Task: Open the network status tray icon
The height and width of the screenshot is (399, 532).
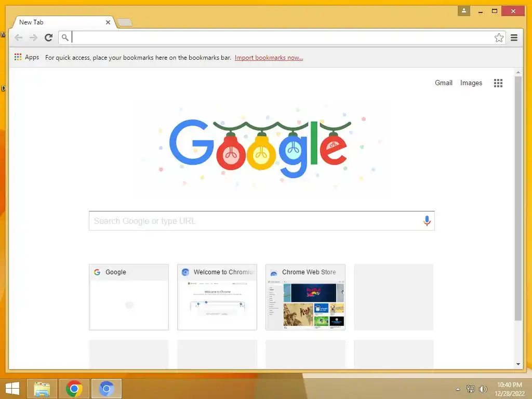Action: pos(470,389)
